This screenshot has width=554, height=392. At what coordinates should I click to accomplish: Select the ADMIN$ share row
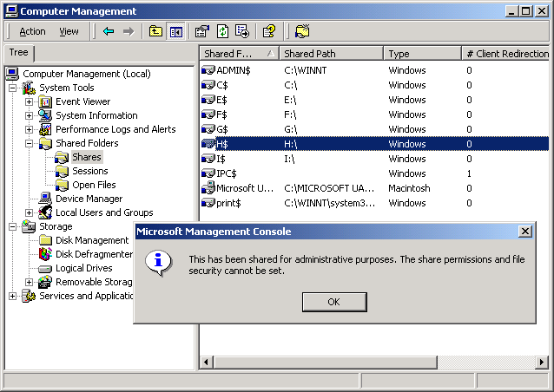[x=233, y=70]
